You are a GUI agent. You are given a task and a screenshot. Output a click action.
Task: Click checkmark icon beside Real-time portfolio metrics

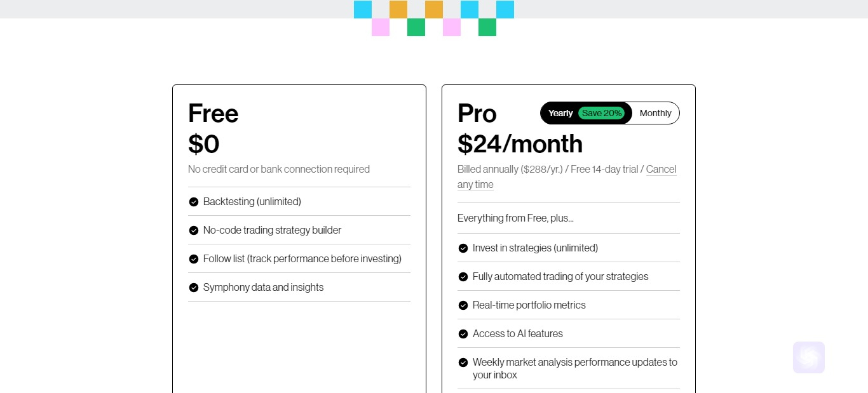coord(463,305)
